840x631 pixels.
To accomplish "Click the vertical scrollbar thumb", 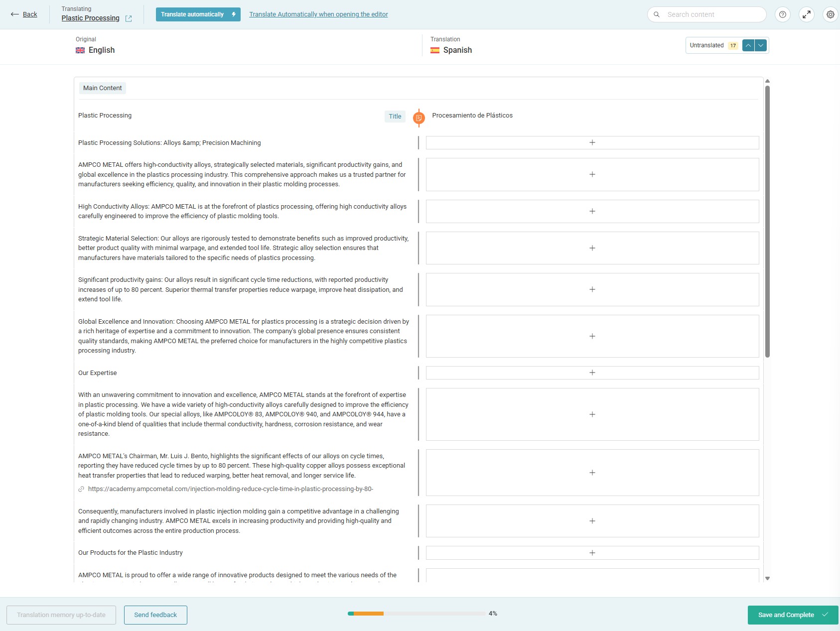I will pyautogui.click(x=768, y=222).
